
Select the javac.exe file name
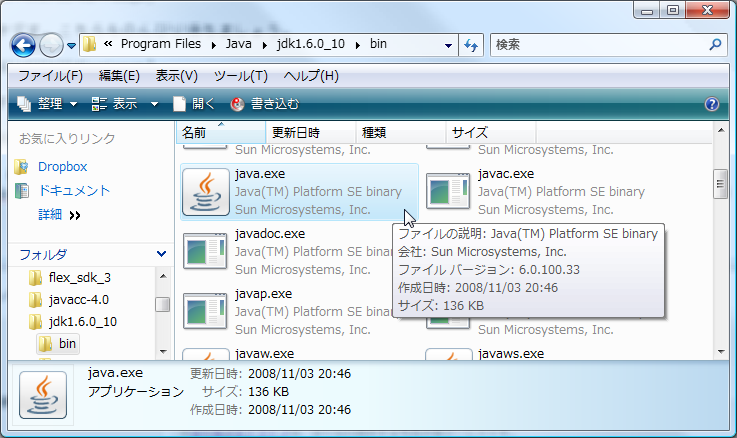(506, 174)
